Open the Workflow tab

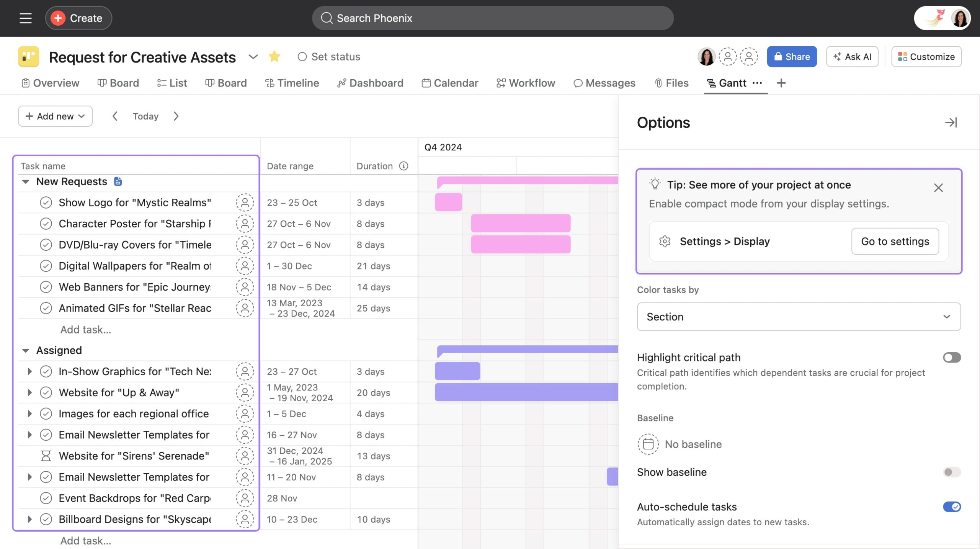coord(526,83)
